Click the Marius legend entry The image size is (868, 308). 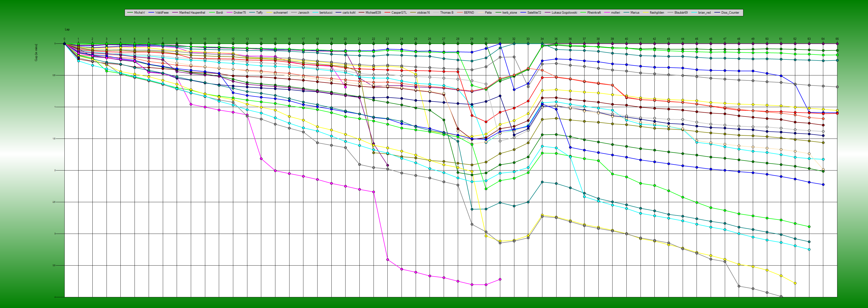[635, 13]
